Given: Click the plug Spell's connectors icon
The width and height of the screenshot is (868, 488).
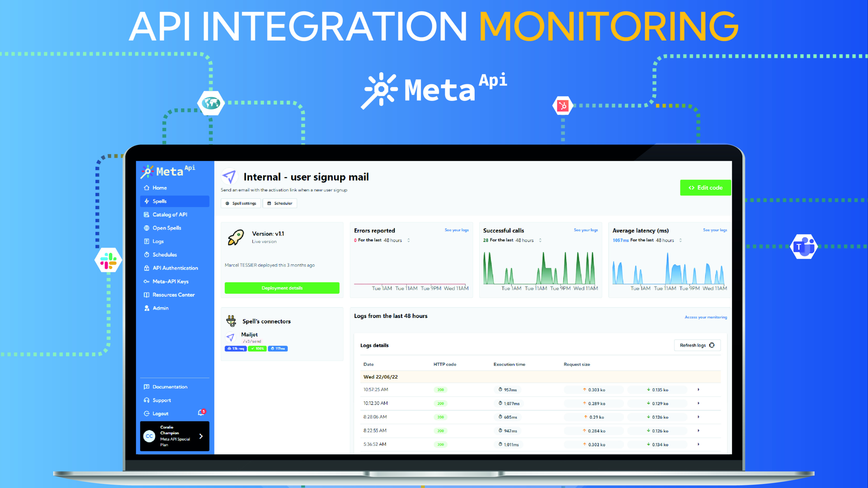Looking at the screenshot, I should point(231,321).
